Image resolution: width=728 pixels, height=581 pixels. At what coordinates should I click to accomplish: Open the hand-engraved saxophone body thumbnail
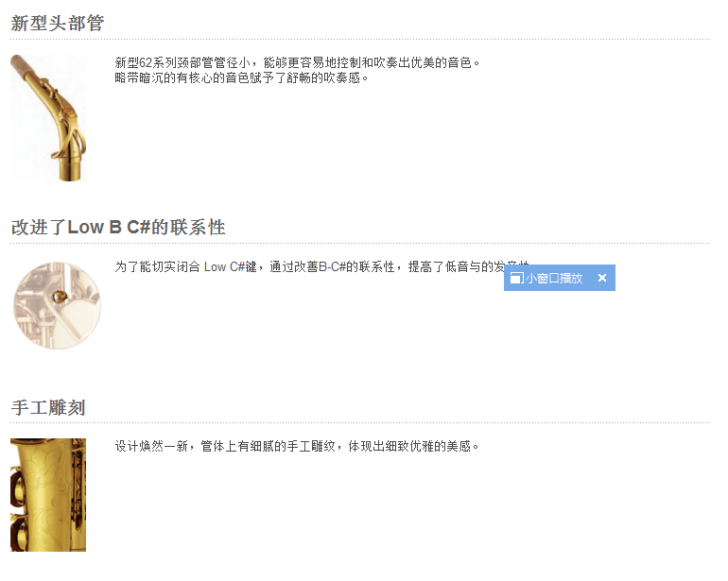48,495
